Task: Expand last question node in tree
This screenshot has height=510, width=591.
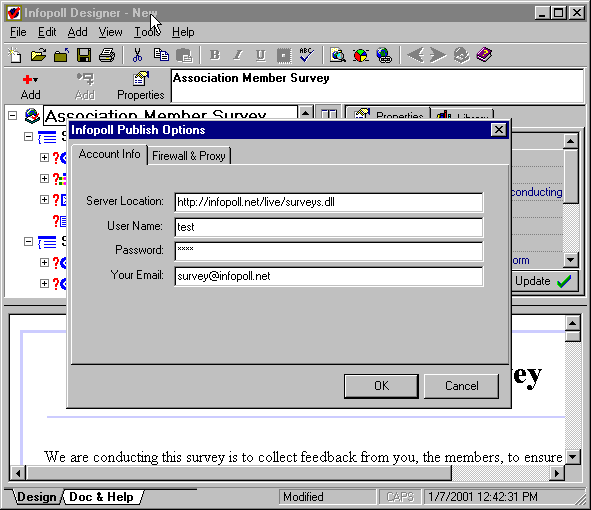Action: pyautogui.click(x=44, y=283)
